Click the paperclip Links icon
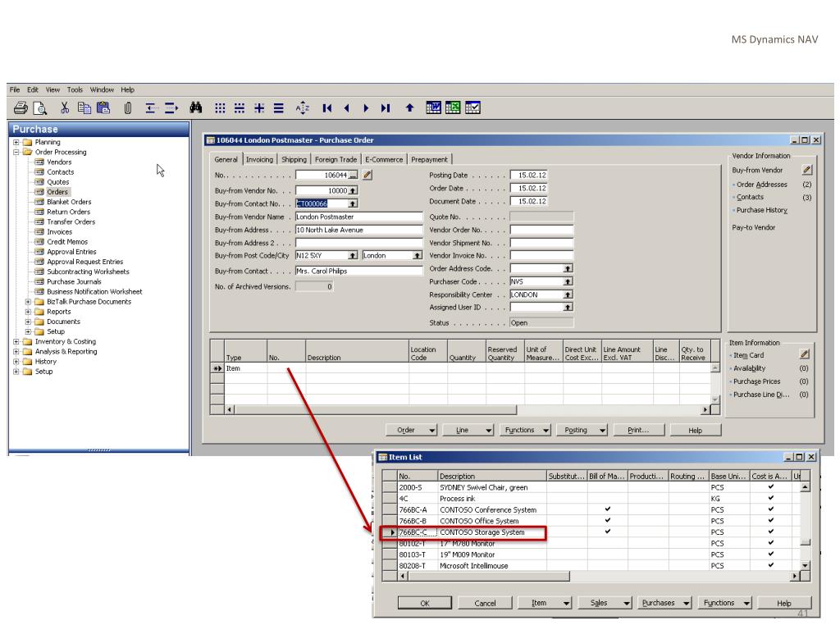This screenshot has width=840, height=630. 127,108
